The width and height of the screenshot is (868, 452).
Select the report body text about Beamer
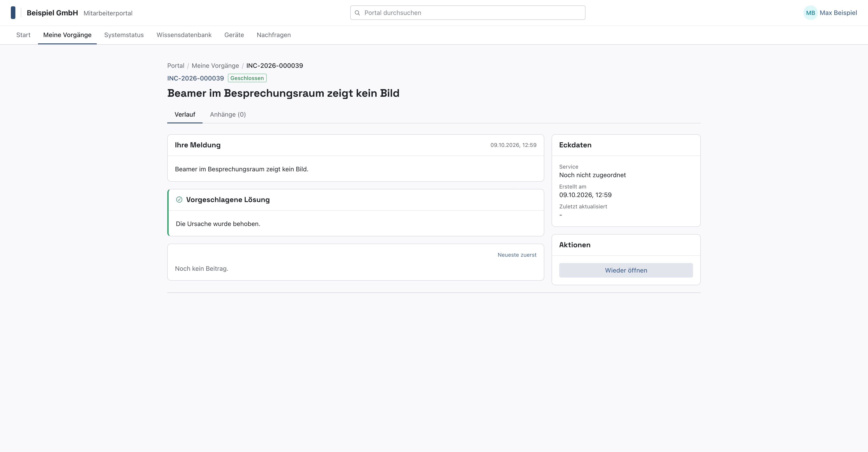(242, 169)
